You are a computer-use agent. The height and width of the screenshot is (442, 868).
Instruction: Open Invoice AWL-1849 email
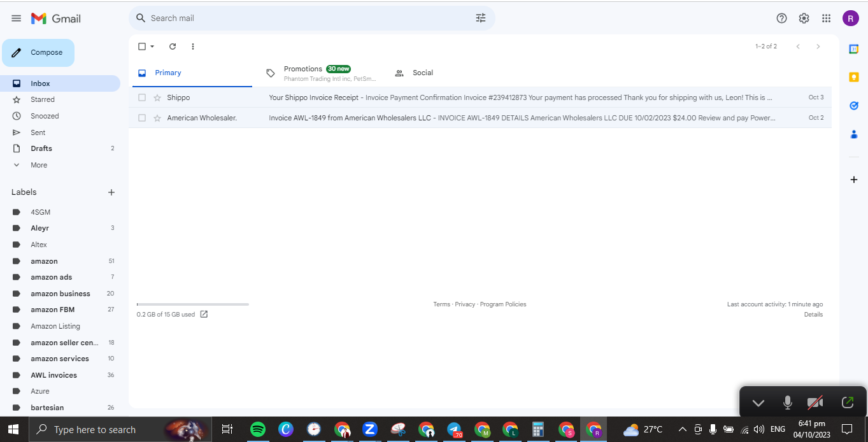pyautogui.click(x=480, y=118)
